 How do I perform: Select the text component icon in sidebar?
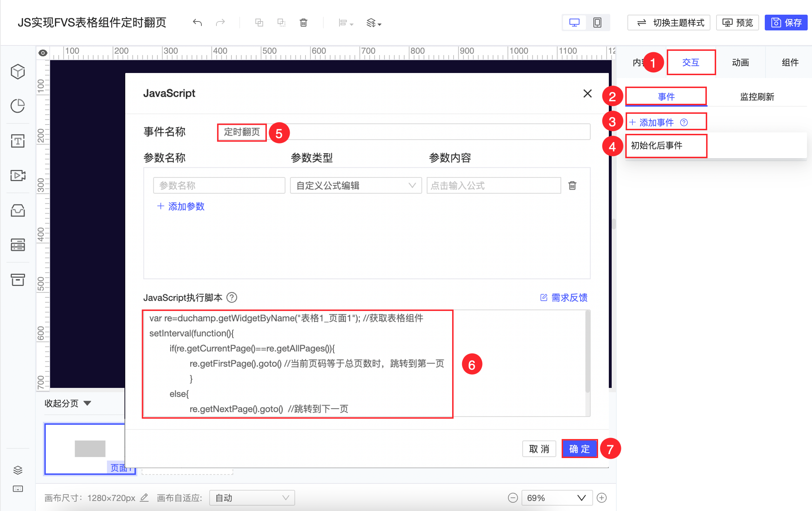pos(18,141)
